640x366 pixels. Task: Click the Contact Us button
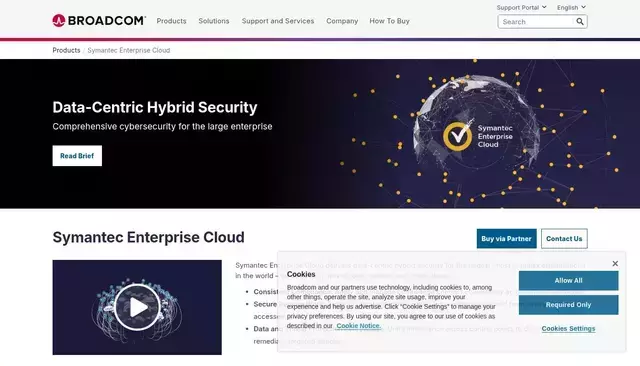(564, 239)
